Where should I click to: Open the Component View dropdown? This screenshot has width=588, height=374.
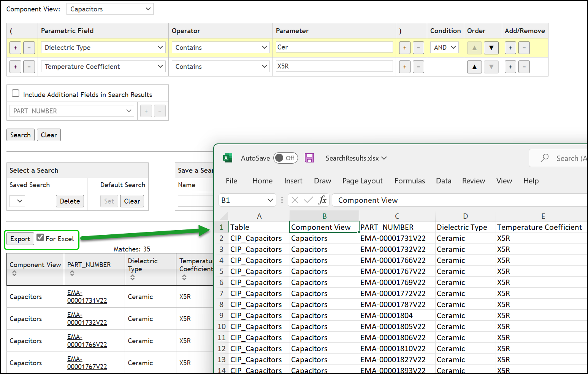tap(109, 9)
